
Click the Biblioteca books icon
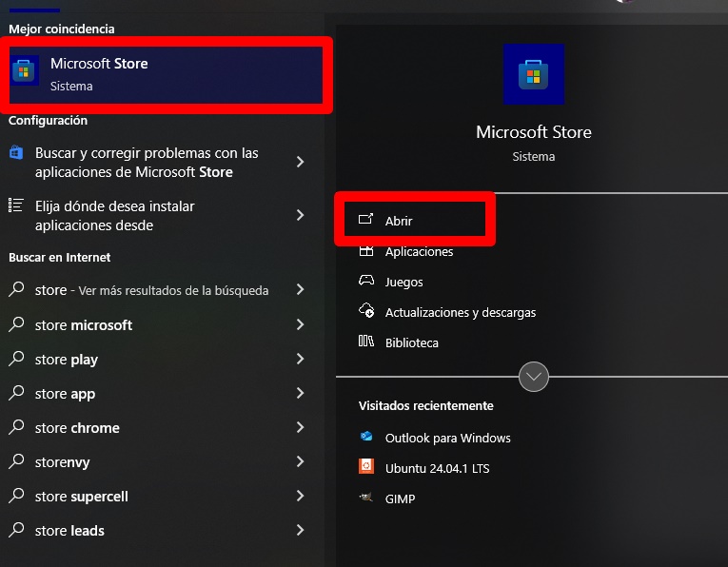[365, 342]
